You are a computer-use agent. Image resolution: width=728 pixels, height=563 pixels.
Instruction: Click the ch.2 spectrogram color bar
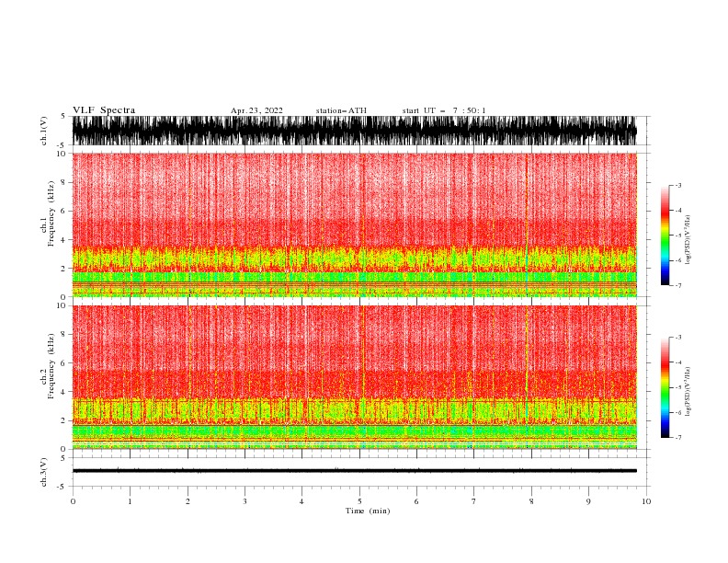(665, 387)
